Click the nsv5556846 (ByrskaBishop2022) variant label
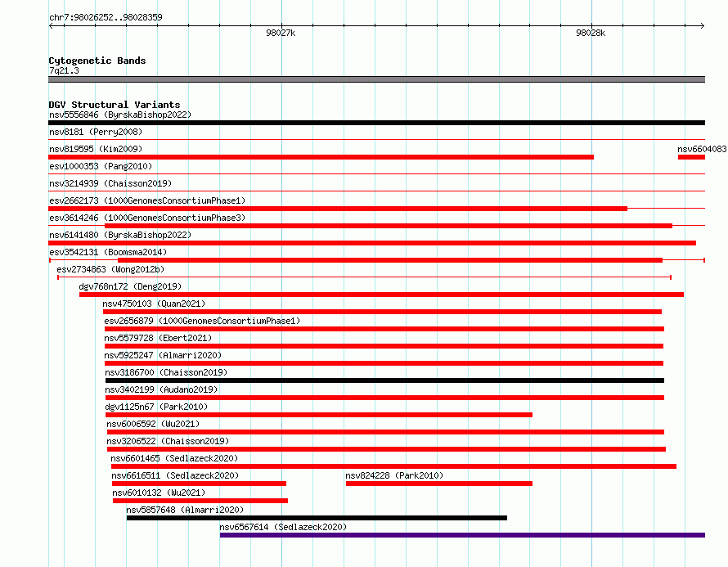 (x=120, y=115)
